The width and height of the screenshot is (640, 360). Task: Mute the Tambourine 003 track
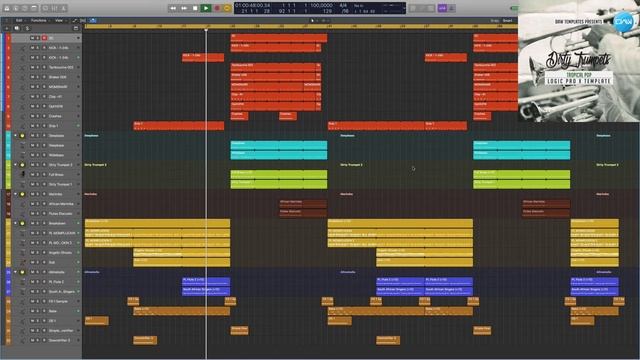point(32,67)
